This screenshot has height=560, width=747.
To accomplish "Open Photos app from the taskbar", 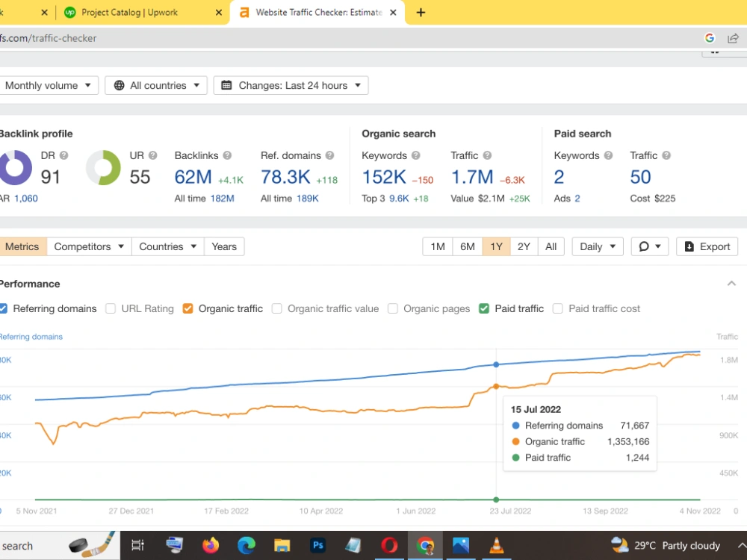I will (x=461, y=545).
